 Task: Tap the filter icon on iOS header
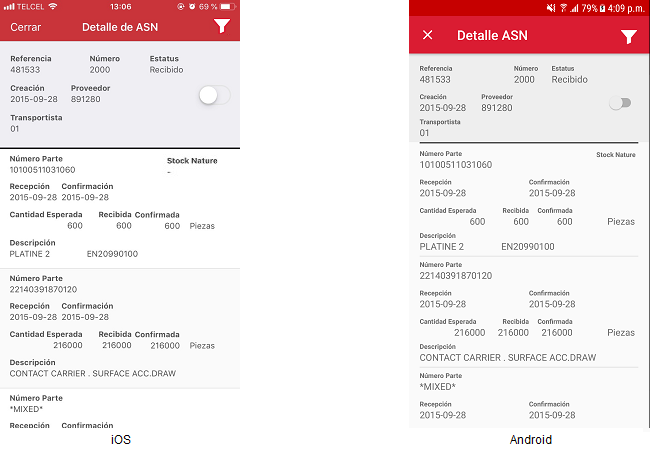(221, 27)
